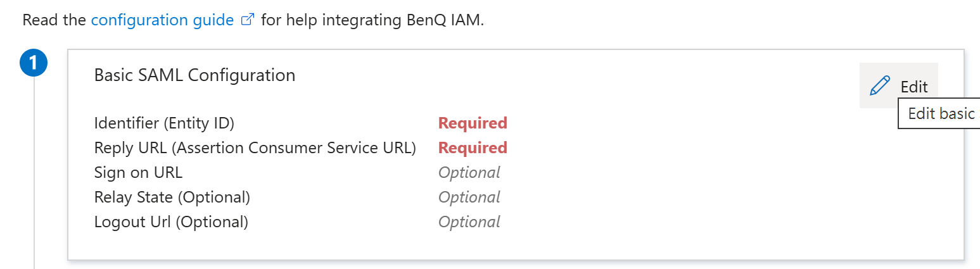Click the Required value beside Reply URL
This screenshot has height=269, width=980.
pos(473,147)
